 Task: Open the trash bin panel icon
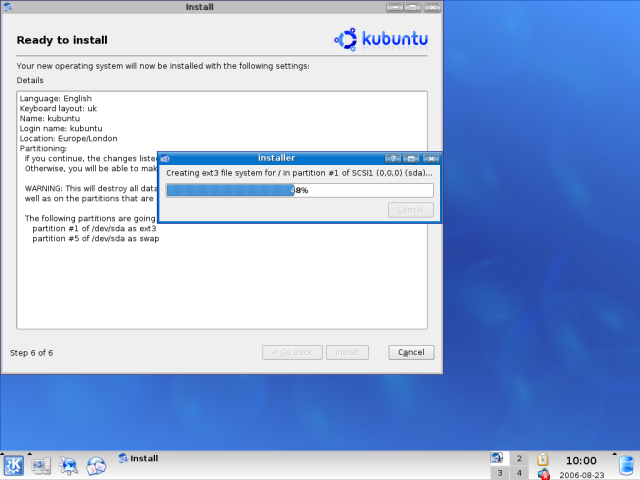(627, 466)
